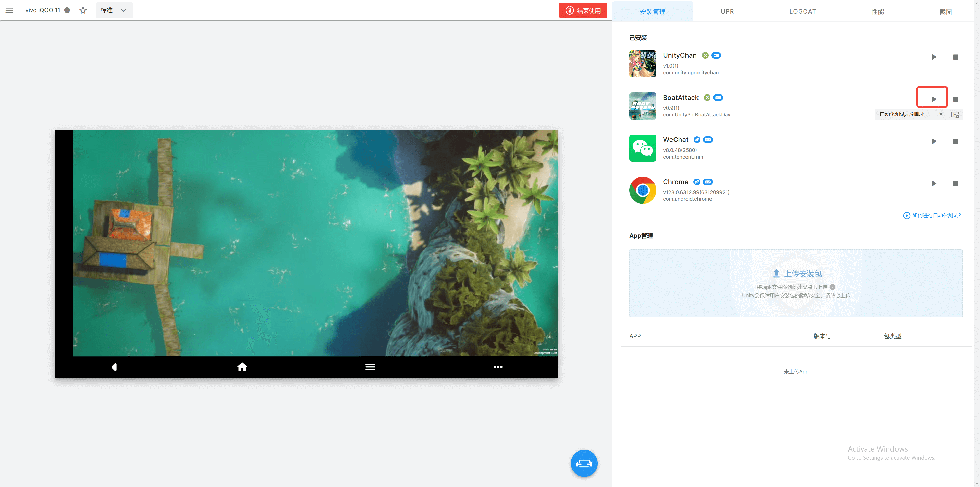Viewport: 980px width, 487px height.
Task: Click the blue floating sofa button
Action: tap(584, 463)
